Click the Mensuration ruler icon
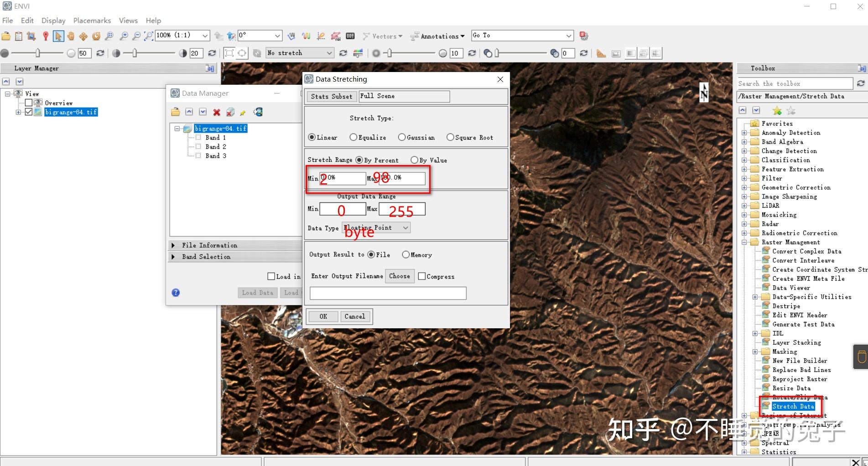 point(601,53)
